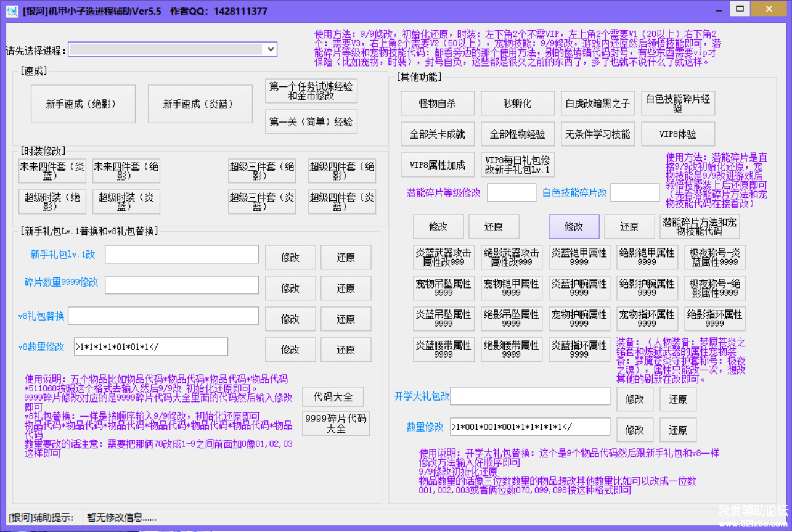Click the 炎蓝武器攻击属性改999 button
The width and height of the screenshot is (792, 532).
coord(443,257)
